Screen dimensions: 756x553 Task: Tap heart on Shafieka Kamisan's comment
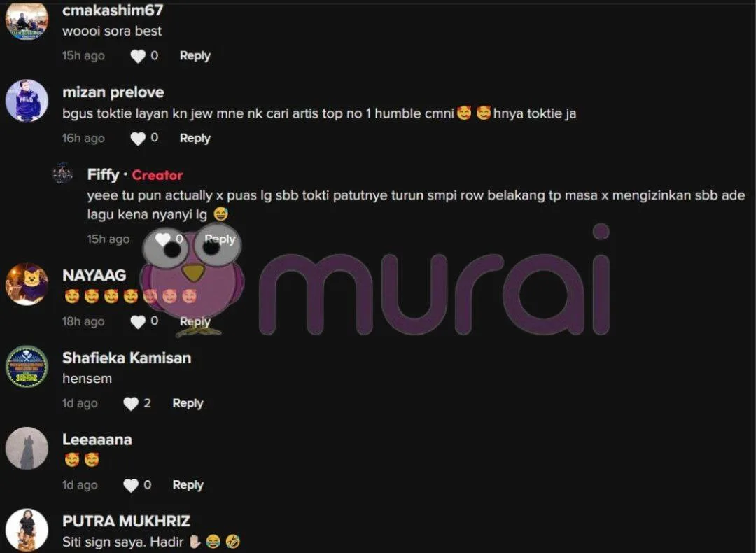(131, 403)
